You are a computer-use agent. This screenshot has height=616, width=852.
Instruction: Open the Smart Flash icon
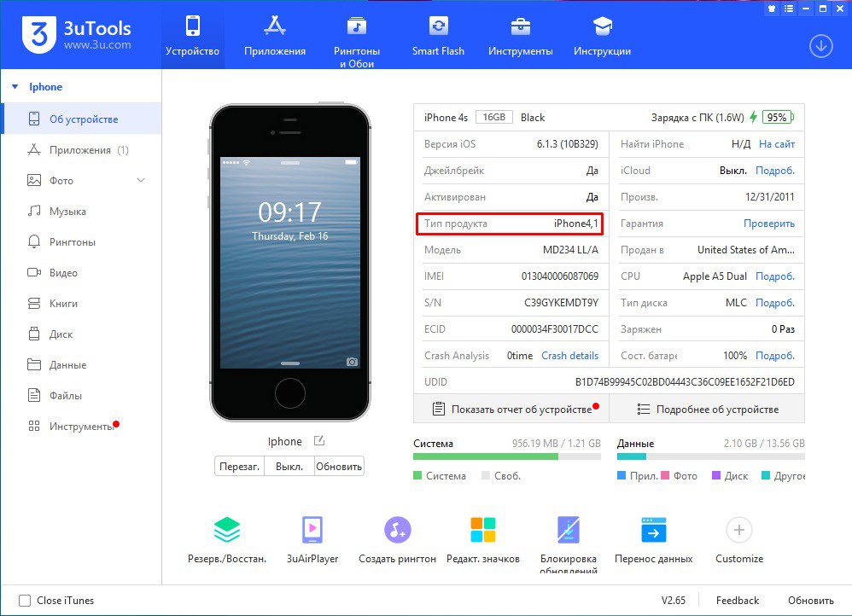[x=438, y=26]
